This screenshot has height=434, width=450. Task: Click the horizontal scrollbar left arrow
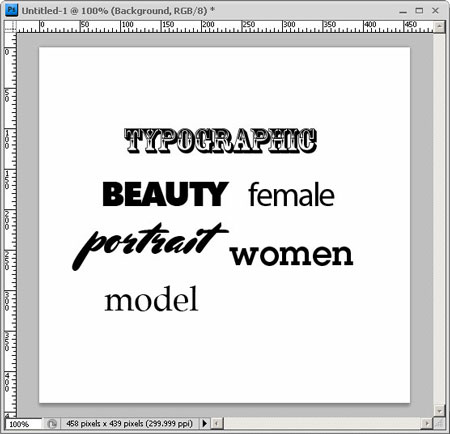pyautogui.click(x=217, y=424)
